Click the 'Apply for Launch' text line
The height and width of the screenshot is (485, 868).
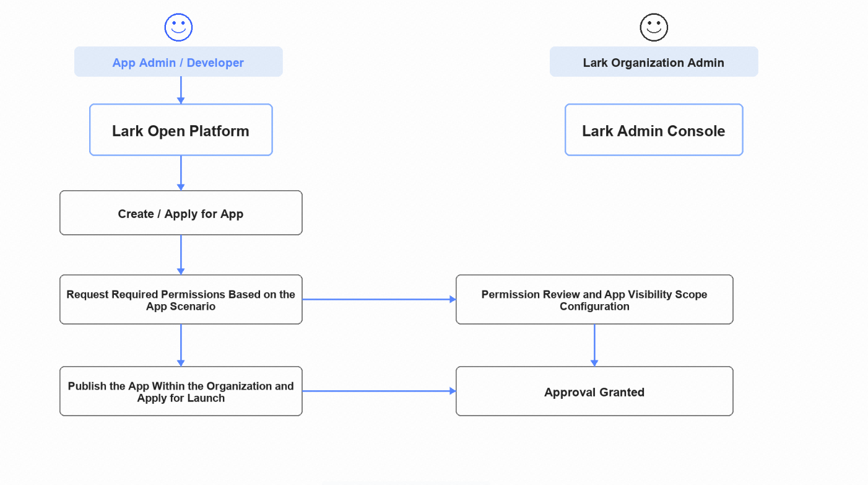point(181,398)
